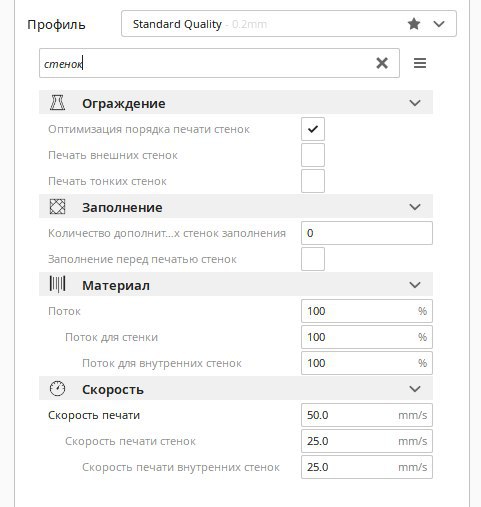The height and width of the screenshot is (507, 481).
Task: Collapse the Скорость section chevron
Action: (x=415, y=389)
